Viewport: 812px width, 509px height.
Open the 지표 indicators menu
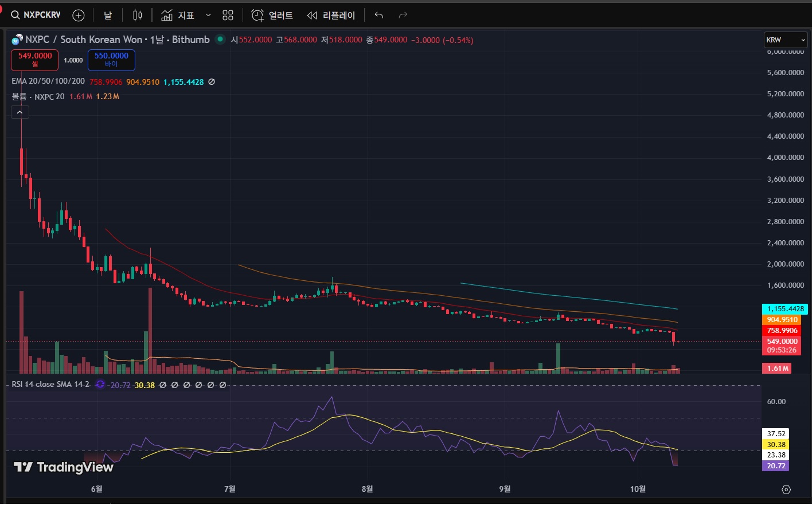coord(178,15)
